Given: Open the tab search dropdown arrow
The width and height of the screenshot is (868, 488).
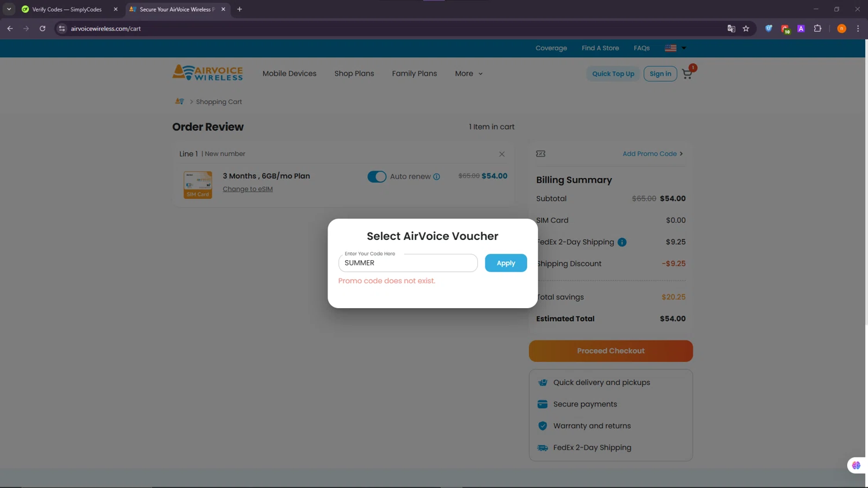Looking at the screenshot, I should pyautogui.click(x=9, y=9).
